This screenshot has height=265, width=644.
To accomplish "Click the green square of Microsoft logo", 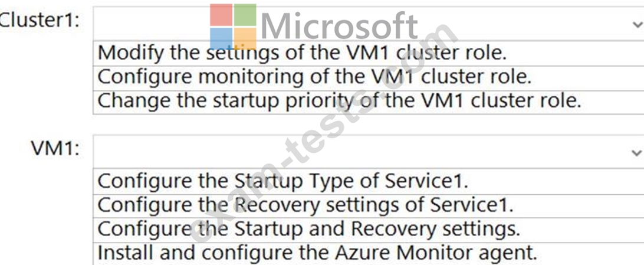I will [x=245, y=15].
